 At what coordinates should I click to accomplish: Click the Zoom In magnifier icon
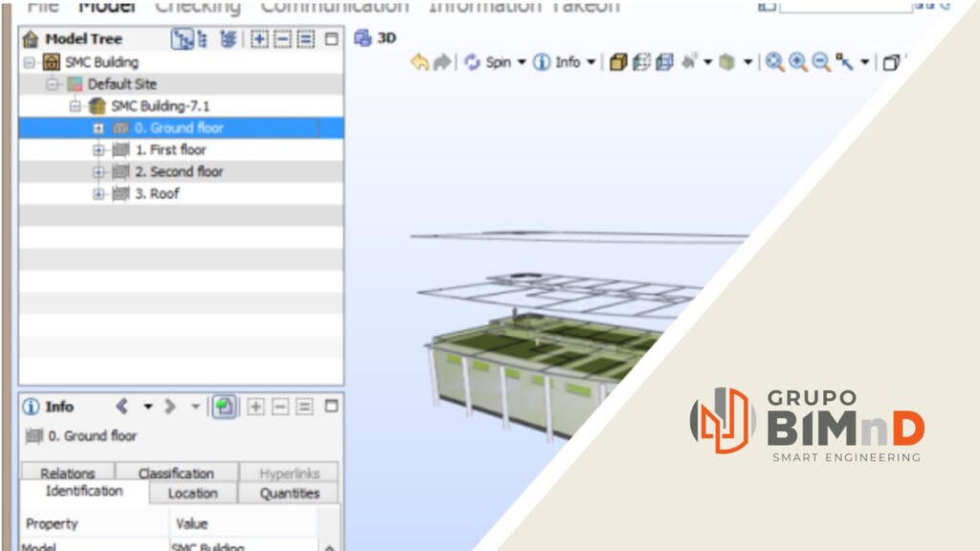(797, 62)
